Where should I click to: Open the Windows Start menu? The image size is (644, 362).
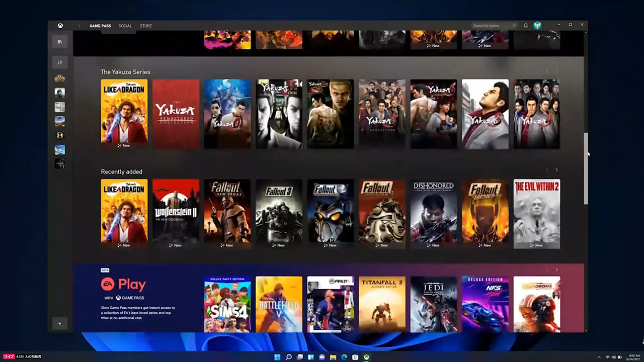pos(277,357)
